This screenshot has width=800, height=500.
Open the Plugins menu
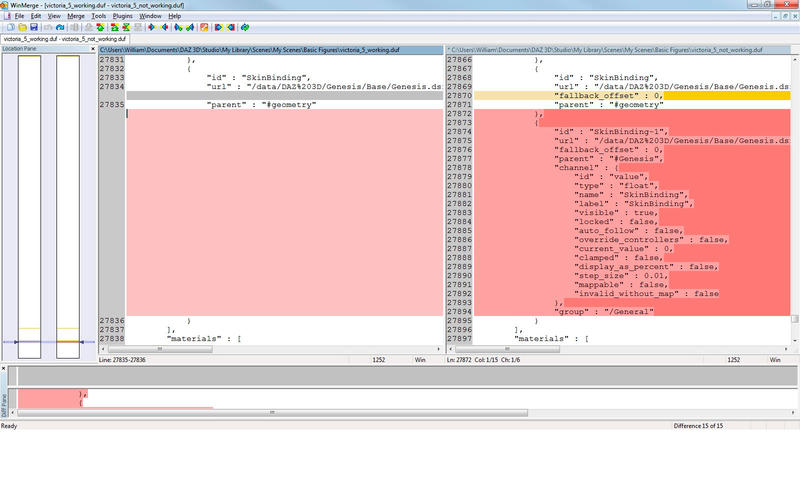point(122,16)
